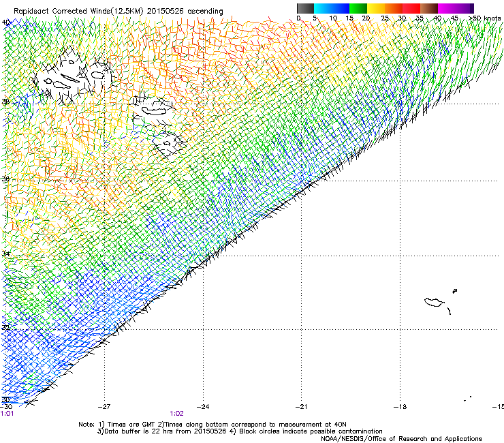Image resolution: width=504 pixels, height=443 pixels.
Task: Click the latitude label '36' on left axis
Action: [5, 179]
